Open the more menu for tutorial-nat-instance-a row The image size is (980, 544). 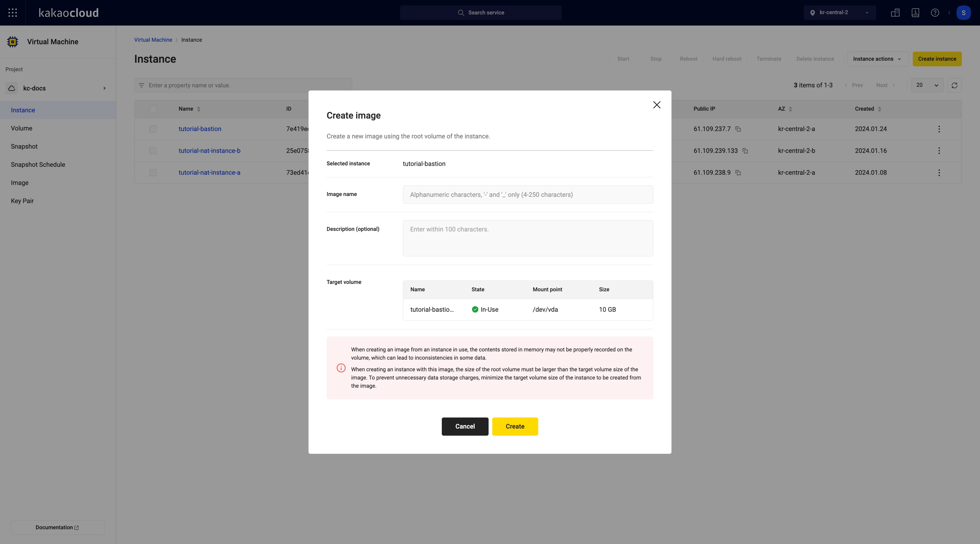939,173
